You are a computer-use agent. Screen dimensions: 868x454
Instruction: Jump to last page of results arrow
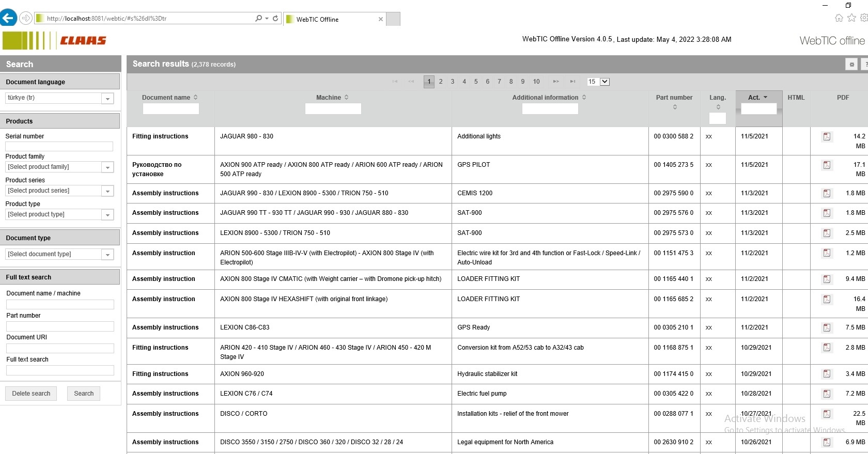(x=572, y=82)
